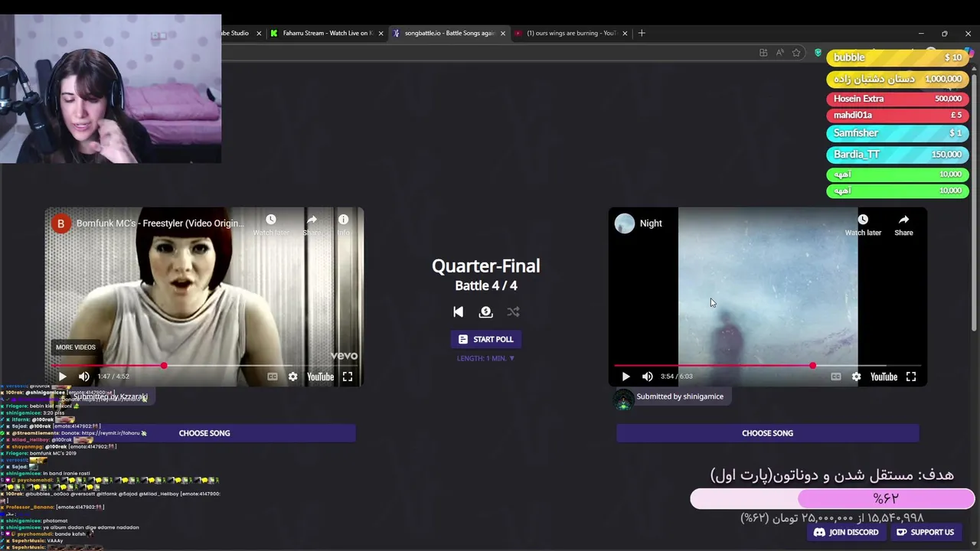Click the Quarter-Final heading
Screen dimensions: 980x551
pos(486,266)
